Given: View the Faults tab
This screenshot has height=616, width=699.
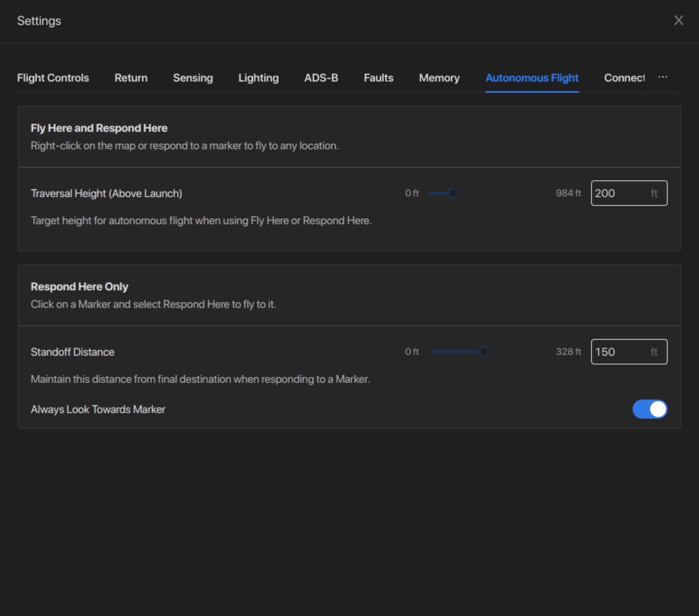Looking at the screenshot, I should click(x=379, y=78).
